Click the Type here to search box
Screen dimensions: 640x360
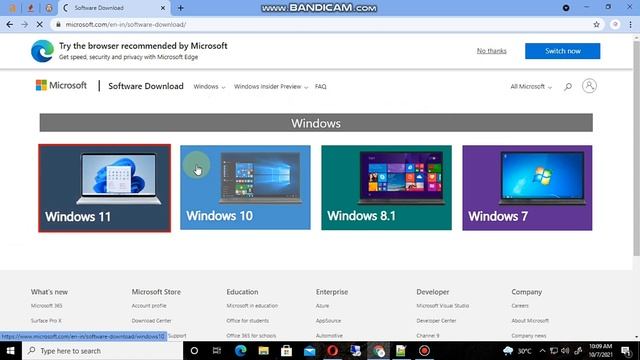click(102, 351)
